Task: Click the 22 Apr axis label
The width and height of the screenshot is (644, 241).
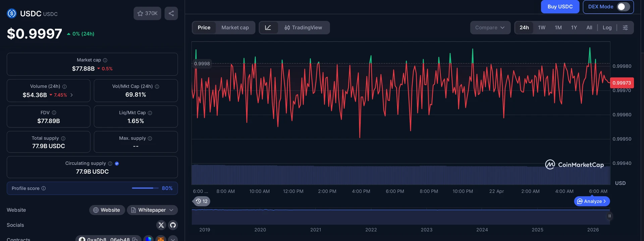Action: [x=496, y=191]
